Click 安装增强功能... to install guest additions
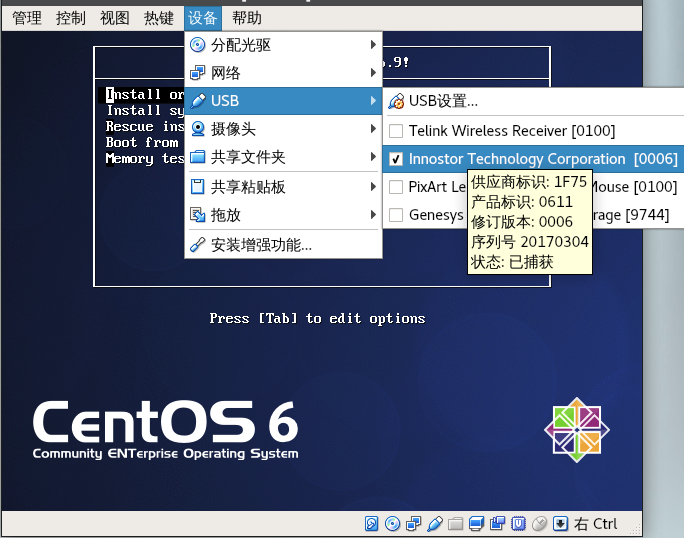Viewport: 684px width, 538px height. click(260, 245)
